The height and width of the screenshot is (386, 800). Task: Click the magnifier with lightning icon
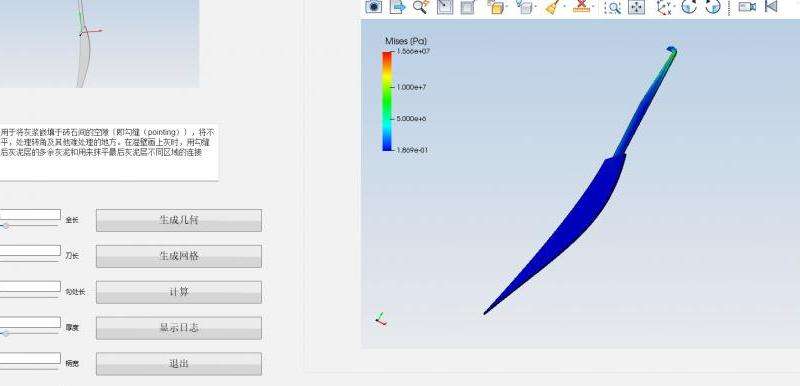point(421,7)
